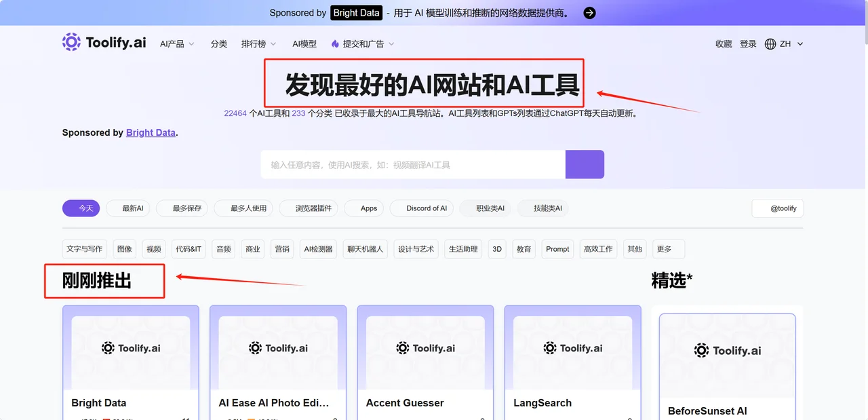
Task: Open the AI模型 menu item
Action: (304, 44)
